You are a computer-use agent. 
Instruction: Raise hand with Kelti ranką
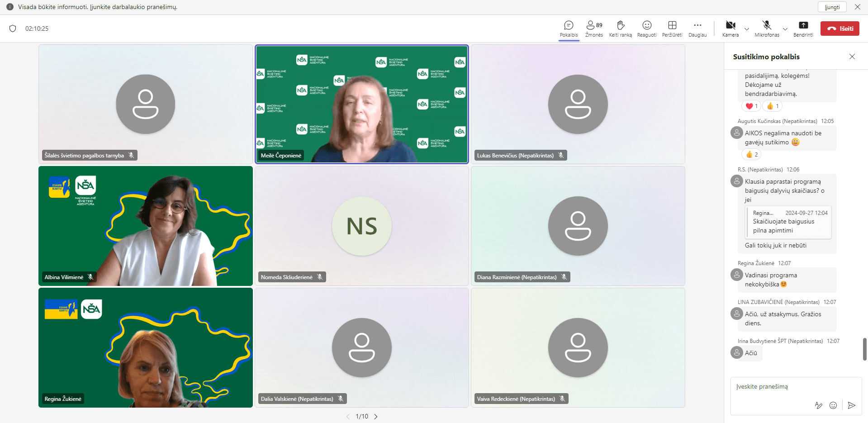[x=620, y=26]
